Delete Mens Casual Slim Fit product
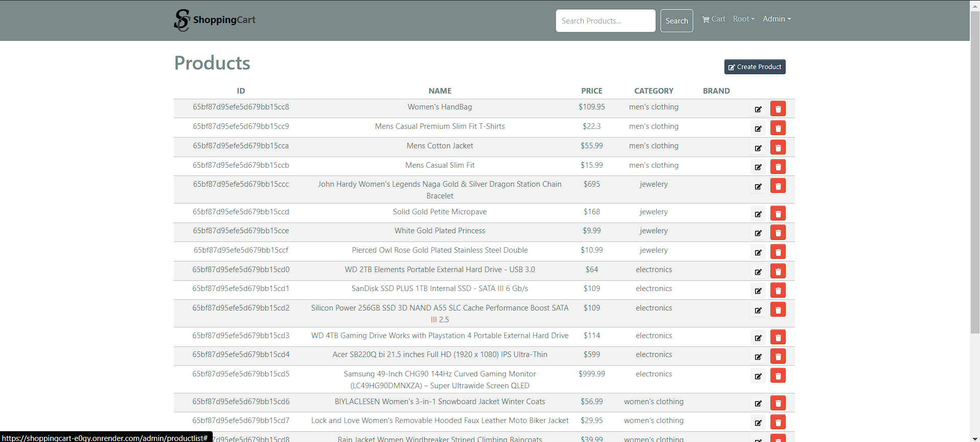The height and width of the screenshot is (442, 980). 778,167
